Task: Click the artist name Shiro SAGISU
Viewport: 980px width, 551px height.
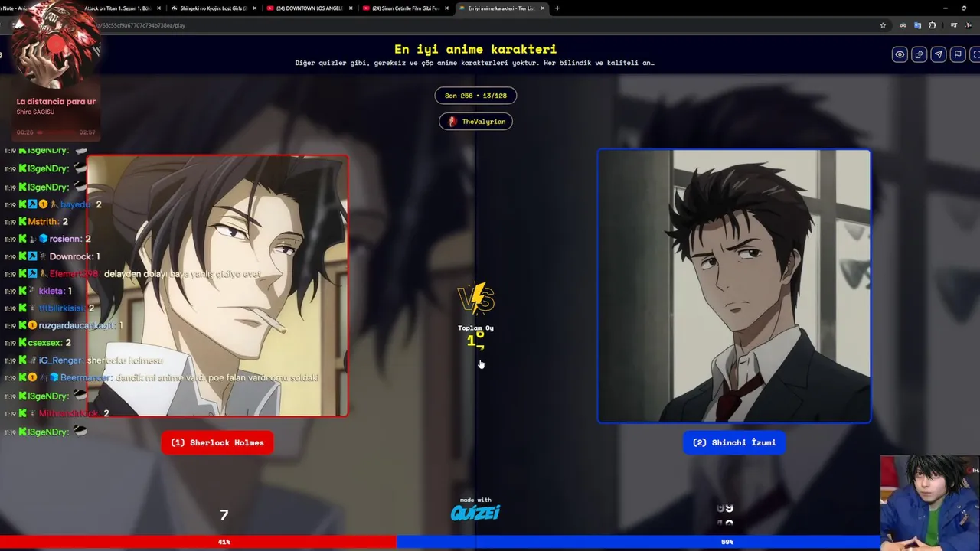Action: point(35,112)
